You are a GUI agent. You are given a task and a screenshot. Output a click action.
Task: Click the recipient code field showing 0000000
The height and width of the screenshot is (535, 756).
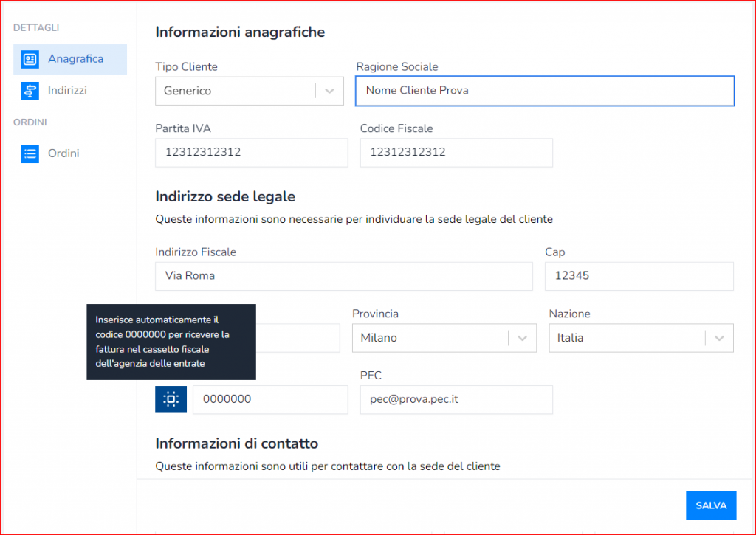[x=269, y=399]
